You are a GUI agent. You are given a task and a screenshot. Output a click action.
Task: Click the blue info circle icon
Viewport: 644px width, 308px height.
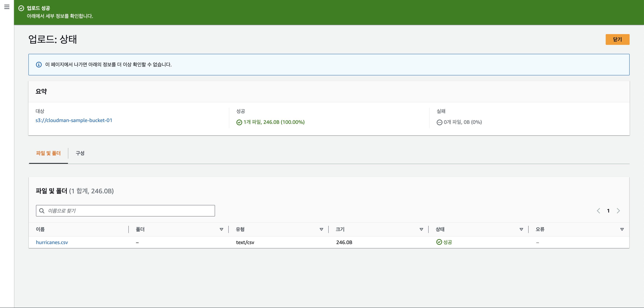39,65
